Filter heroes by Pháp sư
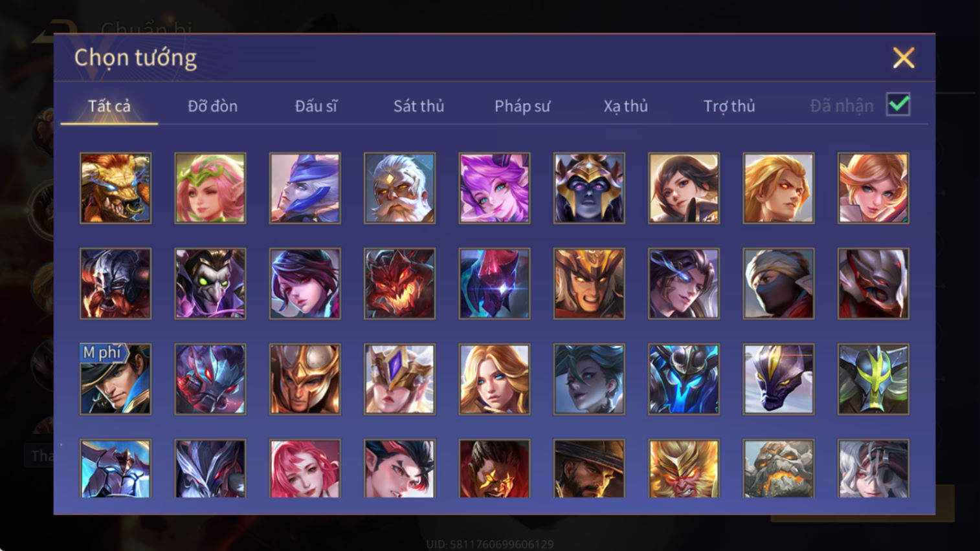980x551 pixels. tap(522, 106)
